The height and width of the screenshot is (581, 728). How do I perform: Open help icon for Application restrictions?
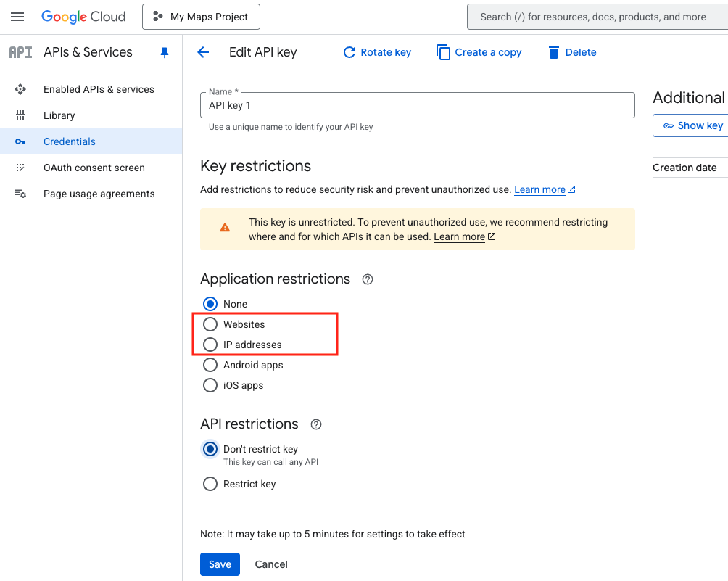[368, 279]
